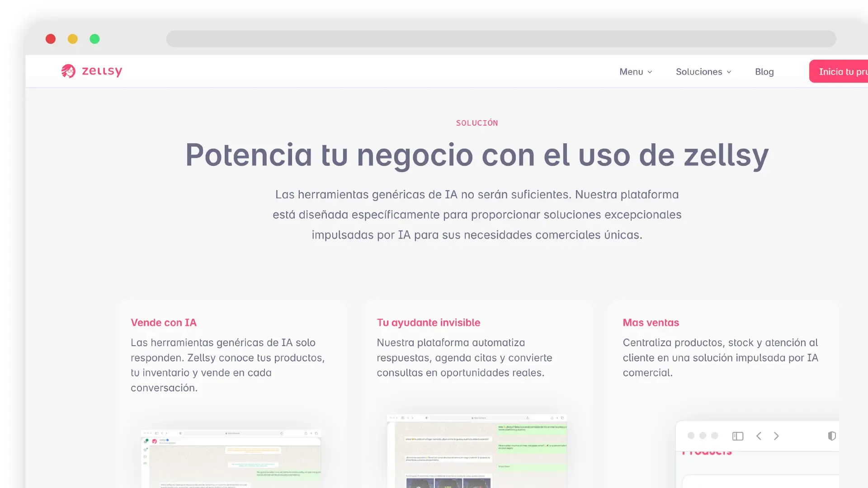
Task: Open the Blog page
Action: point(764,72)
